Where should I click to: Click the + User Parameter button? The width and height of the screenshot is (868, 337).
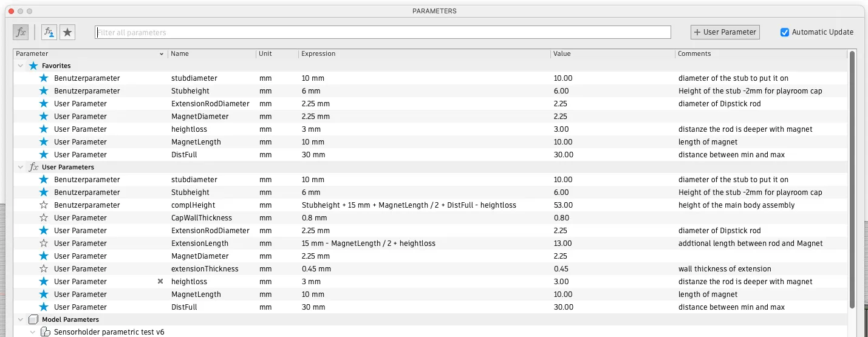point(725,32)
